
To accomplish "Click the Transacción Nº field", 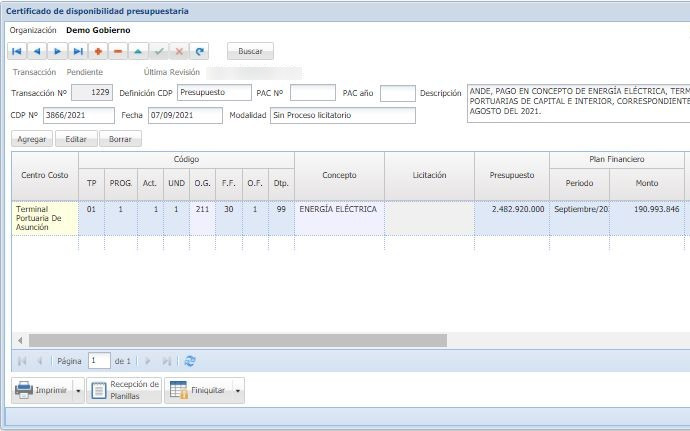I will click(x=92, y=92).
